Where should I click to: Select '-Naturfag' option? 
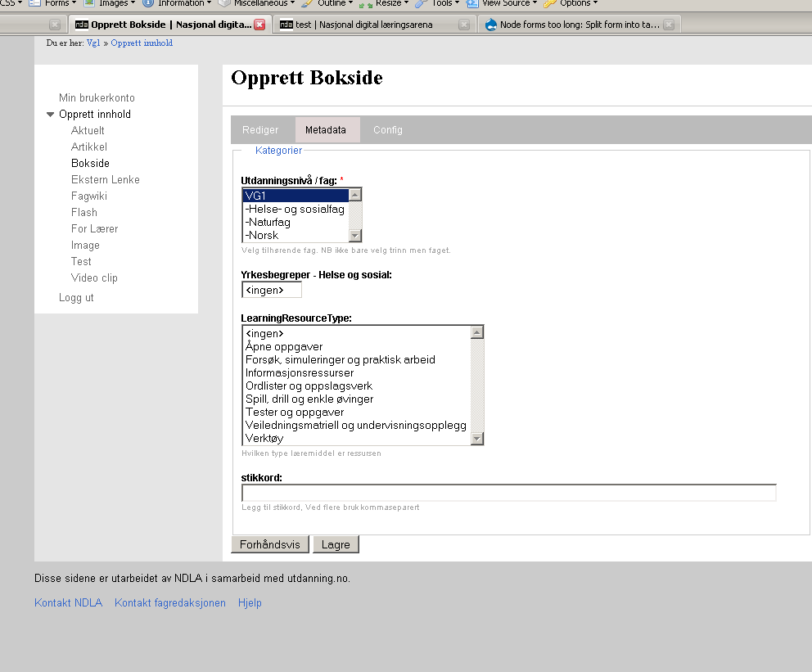[x=295, y=222]
